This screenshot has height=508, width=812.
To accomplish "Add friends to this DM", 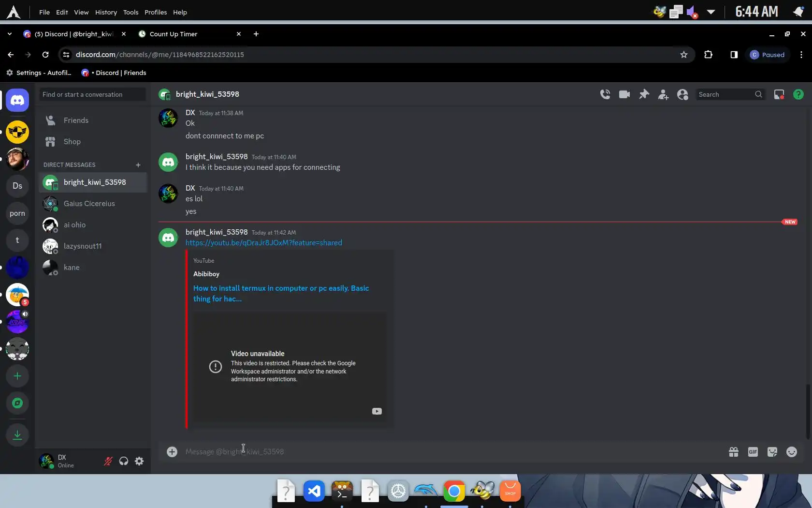I will coord(663,94).
